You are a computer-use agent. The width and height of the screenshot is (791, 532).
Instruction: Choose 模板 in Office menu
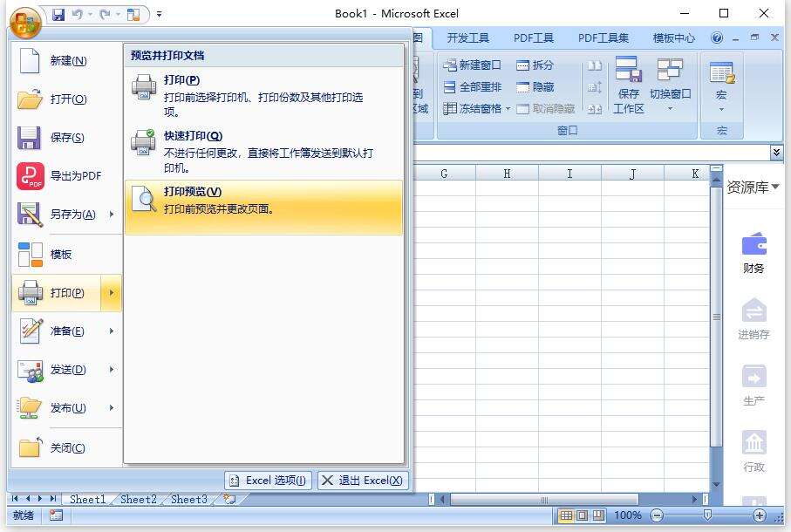pyautogui.click(x=66, y=254)
